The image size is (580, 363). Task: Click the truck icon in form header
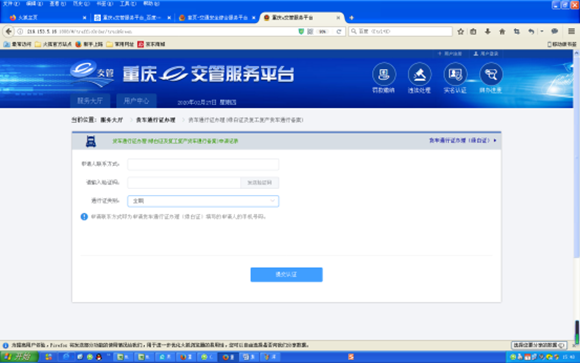(91, 141)
